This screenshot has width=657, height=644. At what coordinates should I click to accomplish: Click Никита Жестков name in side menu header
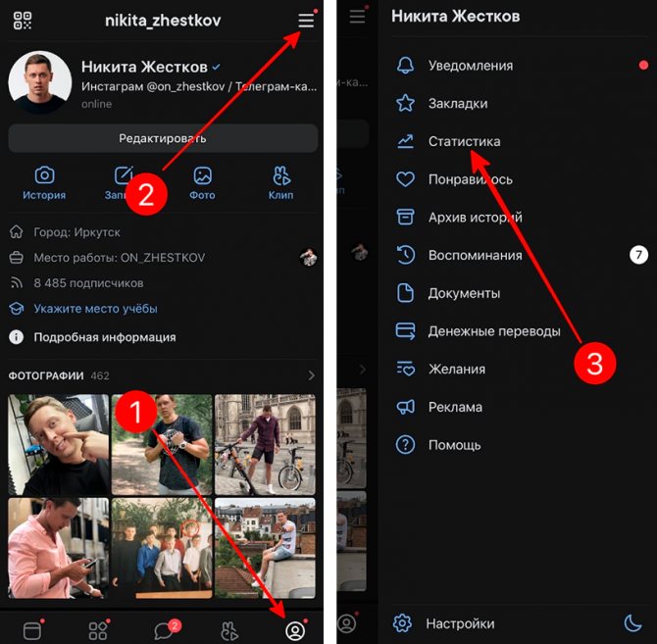455,17
